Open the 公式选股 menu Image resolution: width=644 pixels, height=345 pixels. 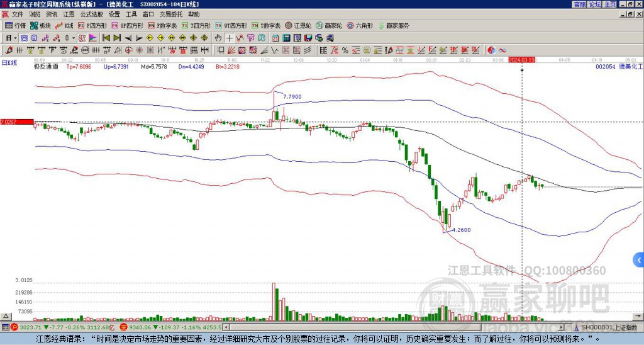92,14
